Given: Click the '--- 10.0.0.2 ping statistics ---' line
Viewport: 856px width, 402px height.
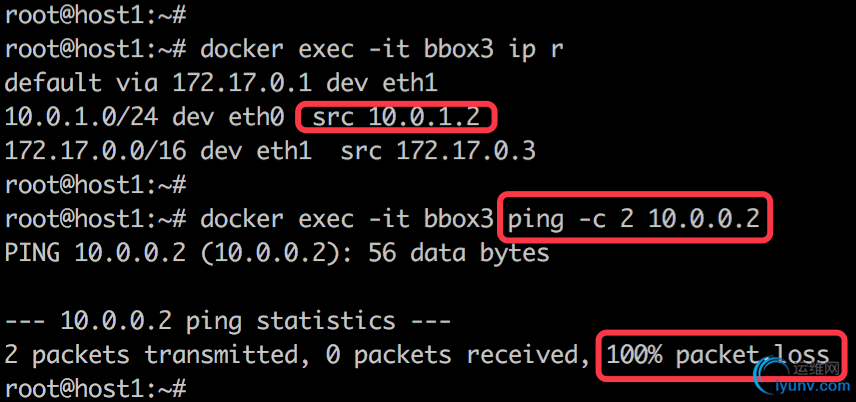Looking at the screenshot, I should (x=228, y=321).
